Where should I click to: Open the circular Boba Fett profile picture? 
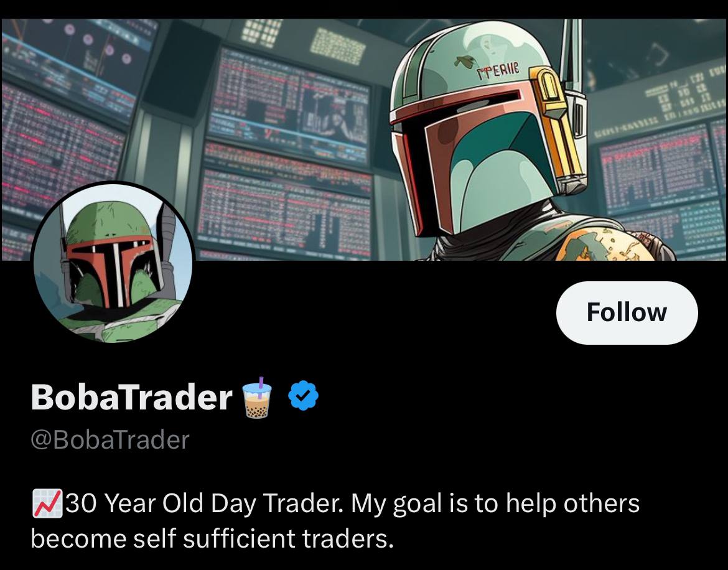pos(113,263)
